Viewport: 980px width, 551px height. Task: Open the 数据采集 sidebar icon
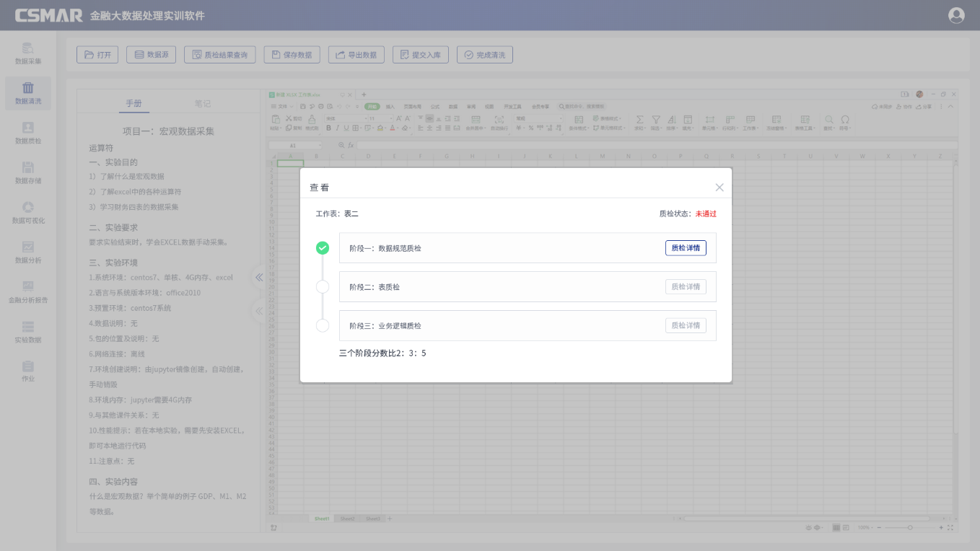[x=27, y=53]
